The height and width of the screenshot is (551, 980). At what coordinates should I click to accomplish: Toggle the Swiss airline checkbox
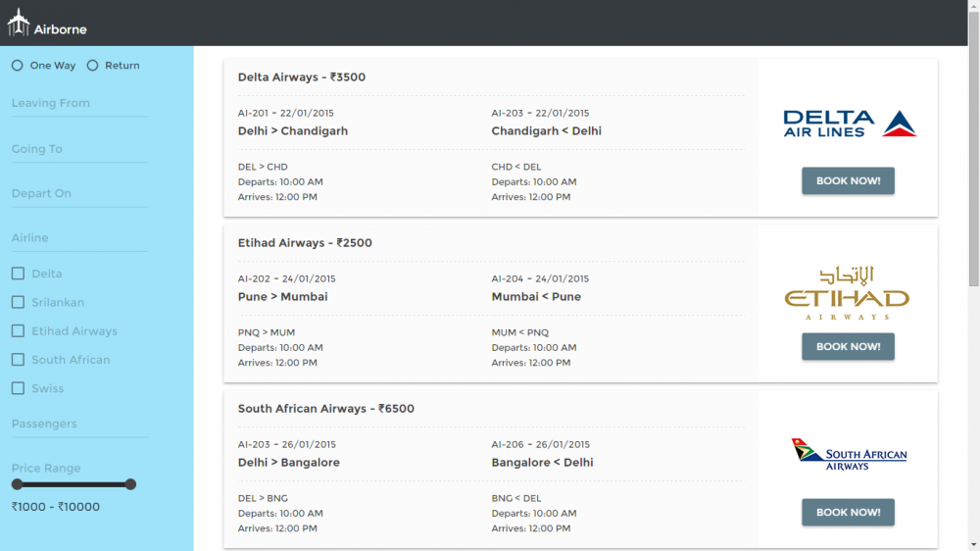tap(18, 388)
